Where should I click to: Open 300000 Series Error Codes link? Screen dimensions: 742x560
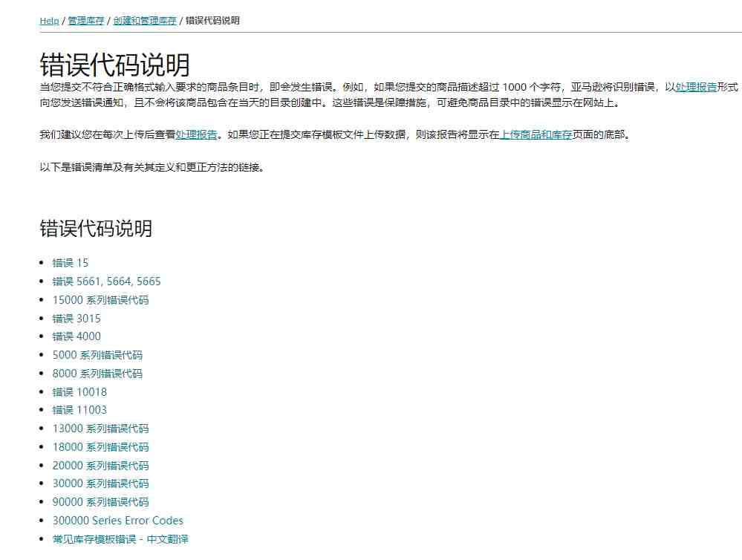[x=118, y=520]
